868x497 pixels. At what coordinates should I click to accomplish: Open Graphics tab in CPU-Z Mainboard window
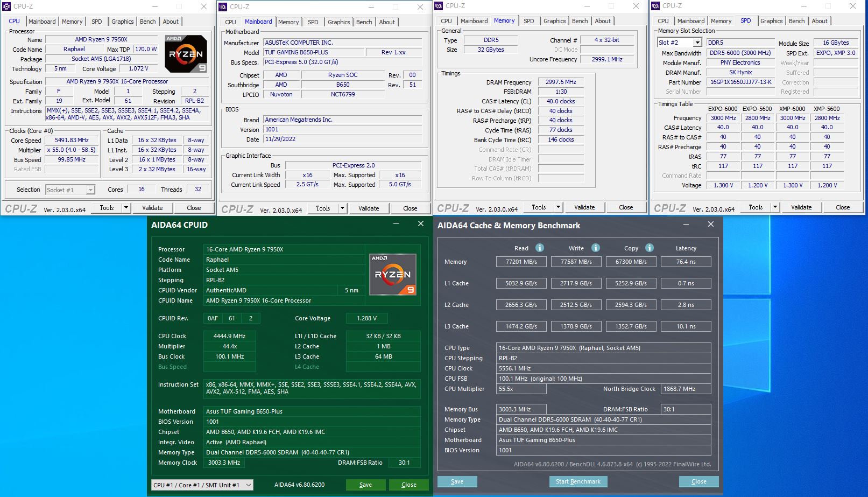coord(339,22)
